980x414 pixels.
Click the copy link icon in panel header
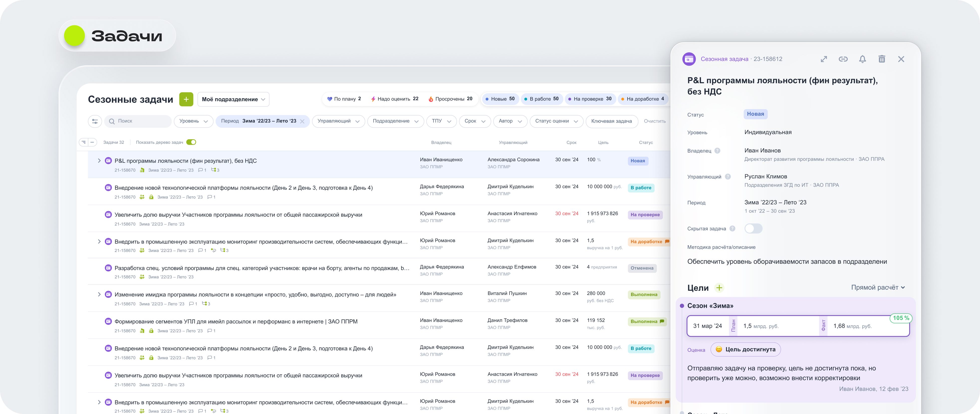(x=843, y=59)
